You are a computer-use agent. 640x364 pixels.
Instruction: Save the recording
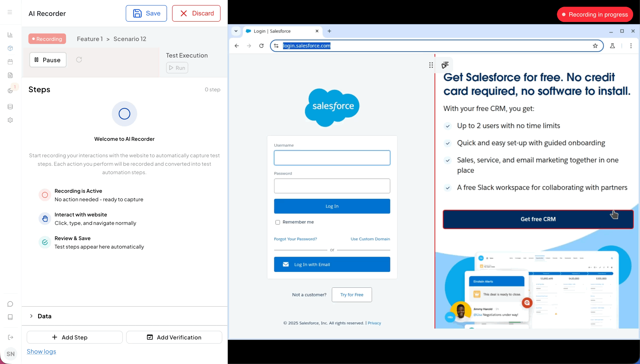click(x=146, y=13)
